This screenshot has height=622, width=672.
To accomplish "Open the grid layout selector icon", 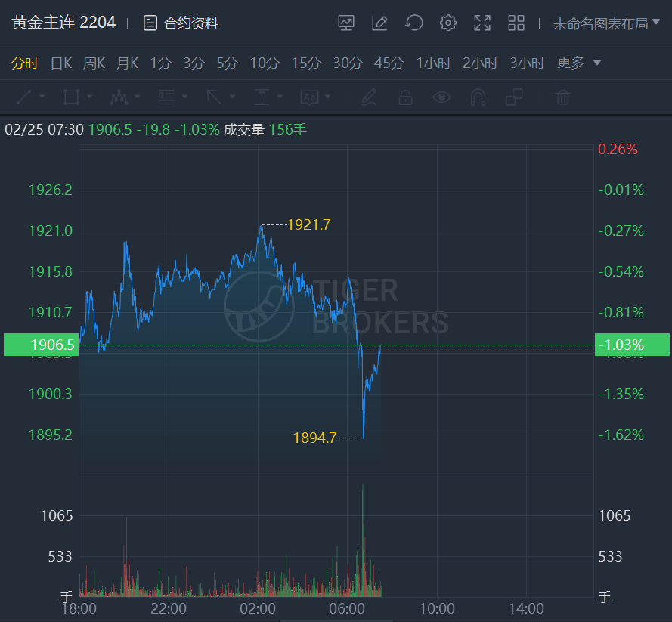I will [516, 23].
